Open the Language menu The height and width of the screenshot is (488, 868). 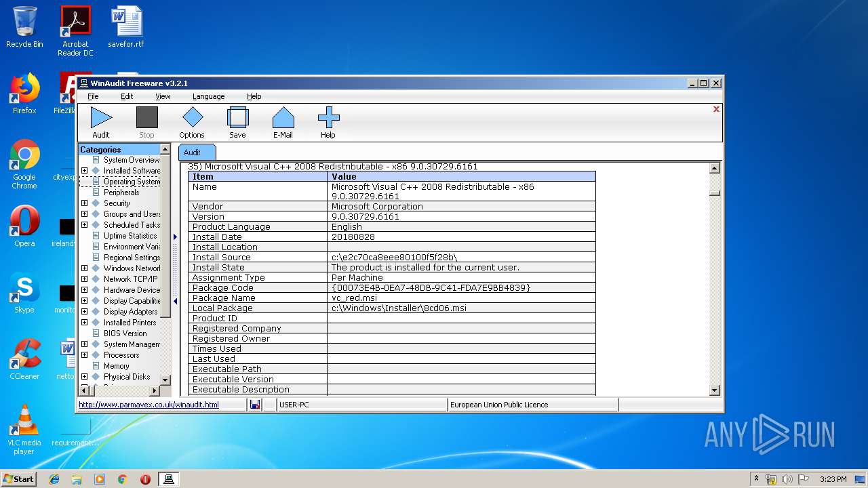[208, 96]
